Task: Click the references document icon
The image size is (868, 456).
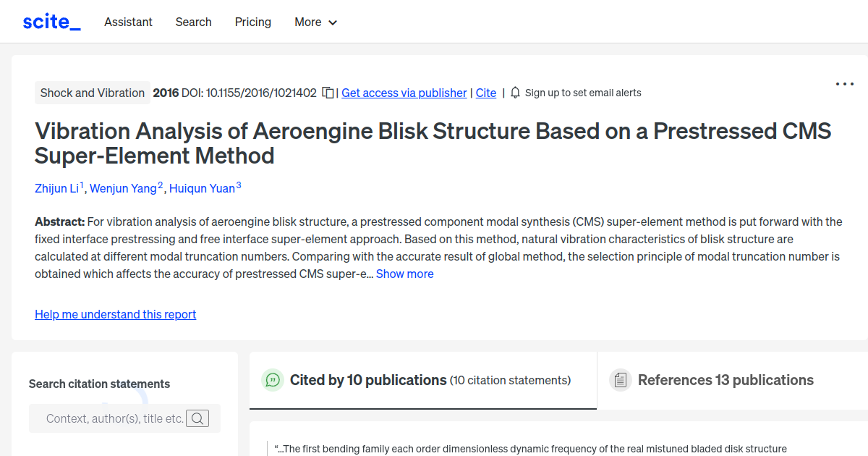Action: click(x=620, y=379)
